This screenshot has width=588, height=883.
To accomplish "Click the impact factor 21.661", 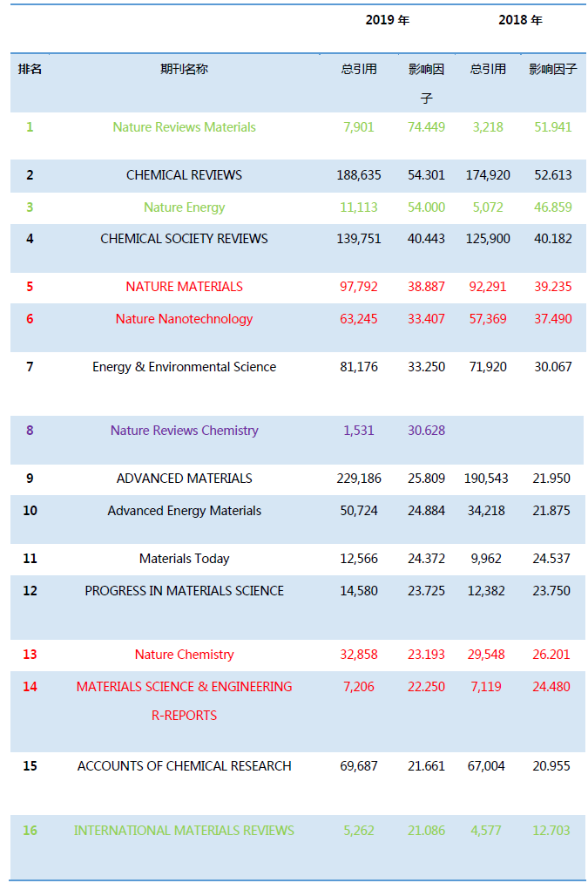I will coord(426,766).
